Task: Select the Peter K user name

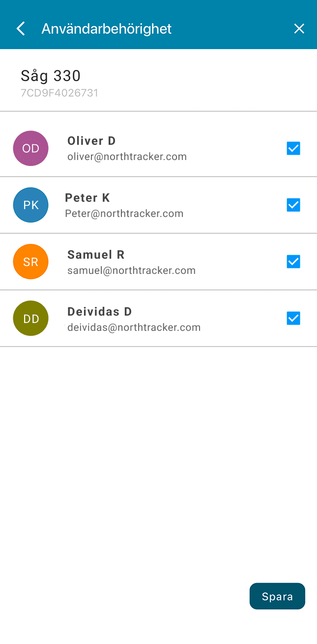Action: pyautogui.click(x=87, y=198)
